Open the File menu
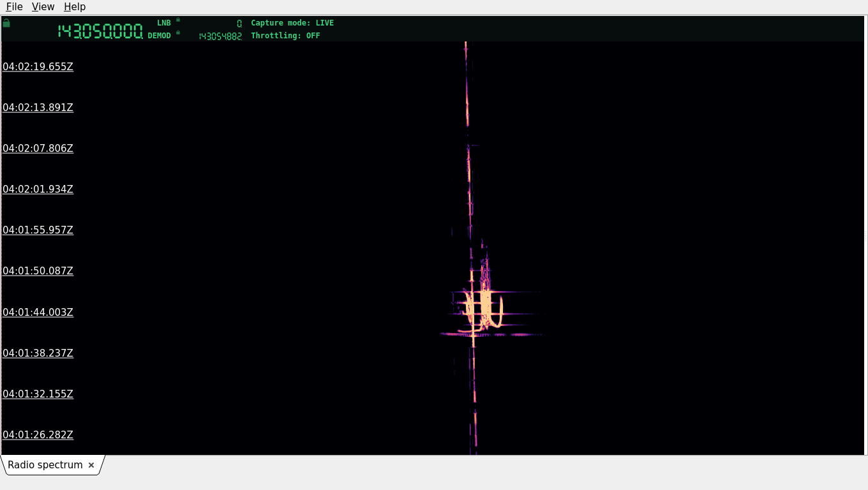This screenshot has width=868, height=490. click(14, 6)
